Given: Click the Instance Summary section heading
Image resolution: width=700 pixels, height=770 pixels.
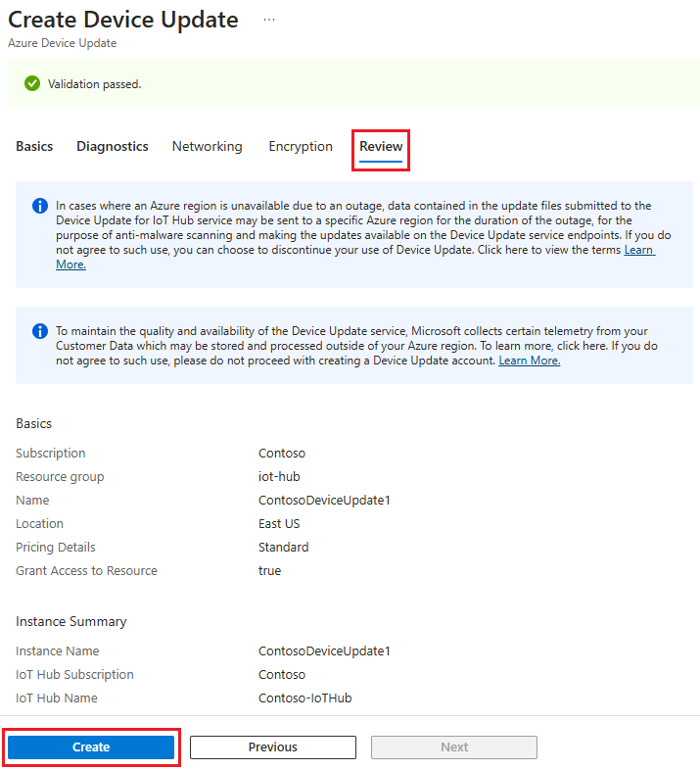Looking at the screenshot, I should (x=71, y=621).
